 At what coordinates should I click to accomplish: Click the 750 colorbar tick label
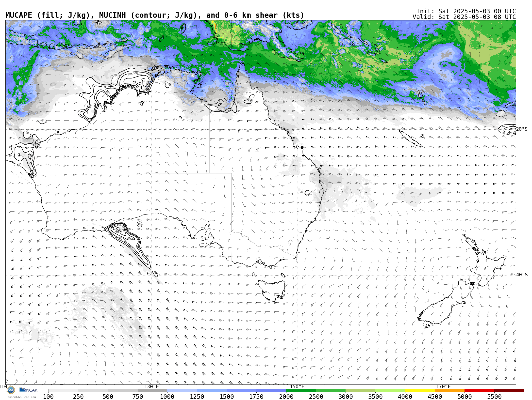click(x=138, y=397)
